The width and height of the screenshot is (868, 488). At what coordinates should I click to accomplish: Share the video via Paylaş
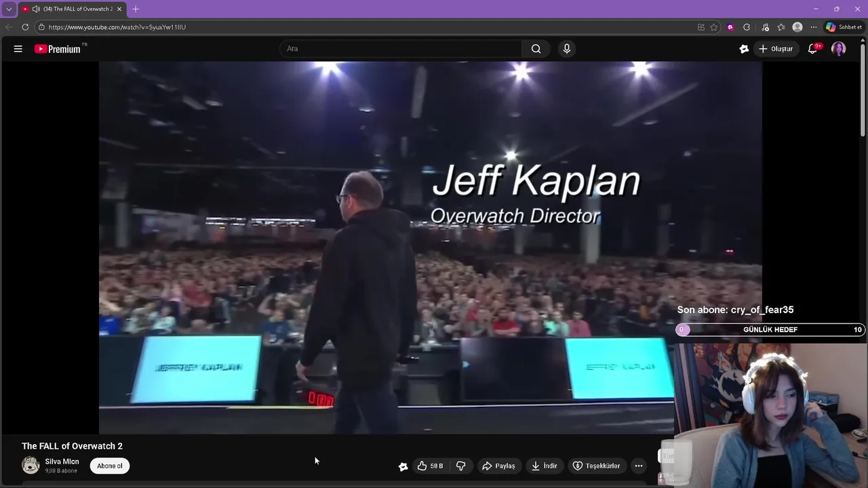click(498, 466)
